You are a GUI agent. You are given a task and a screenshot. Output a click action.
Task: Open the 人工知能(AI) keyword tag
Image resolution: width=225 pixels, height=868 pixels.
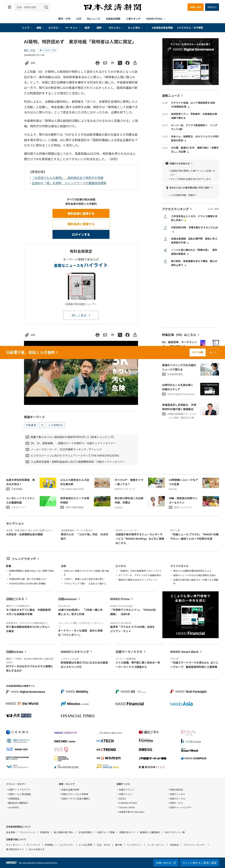[56, 425]
